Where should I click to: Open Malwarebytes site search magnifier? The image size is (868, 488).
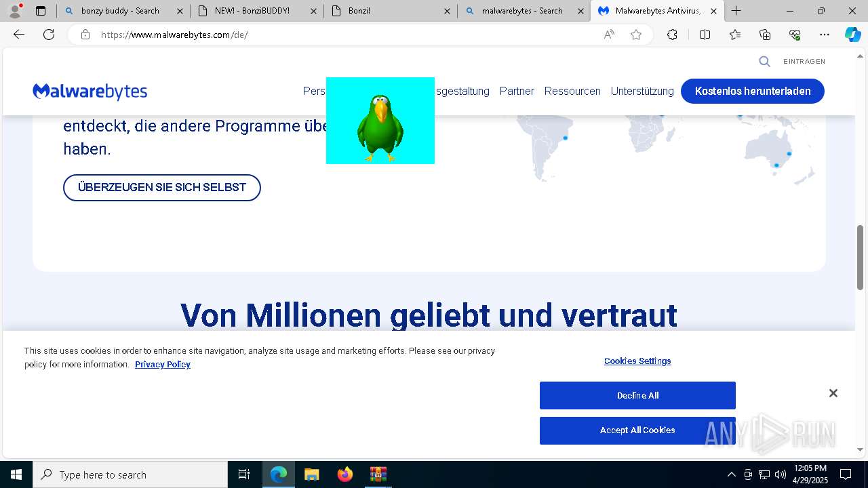764,62
